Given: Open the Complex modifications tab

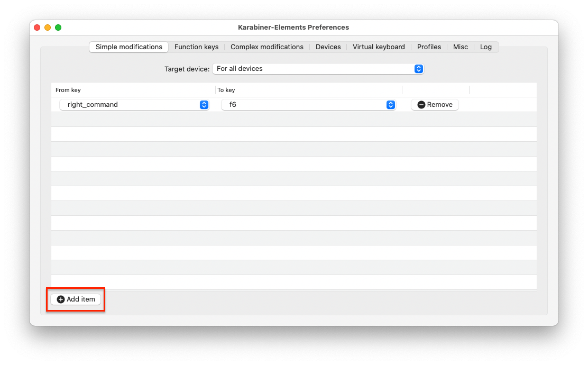Looking at the screenshot, I should pos(267,47).
